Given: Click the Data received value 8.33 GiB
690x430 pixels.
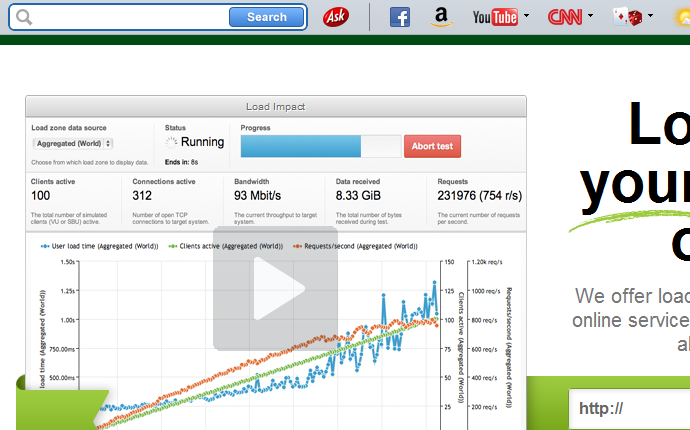Looking at the screenshot, I should [358, 196].
